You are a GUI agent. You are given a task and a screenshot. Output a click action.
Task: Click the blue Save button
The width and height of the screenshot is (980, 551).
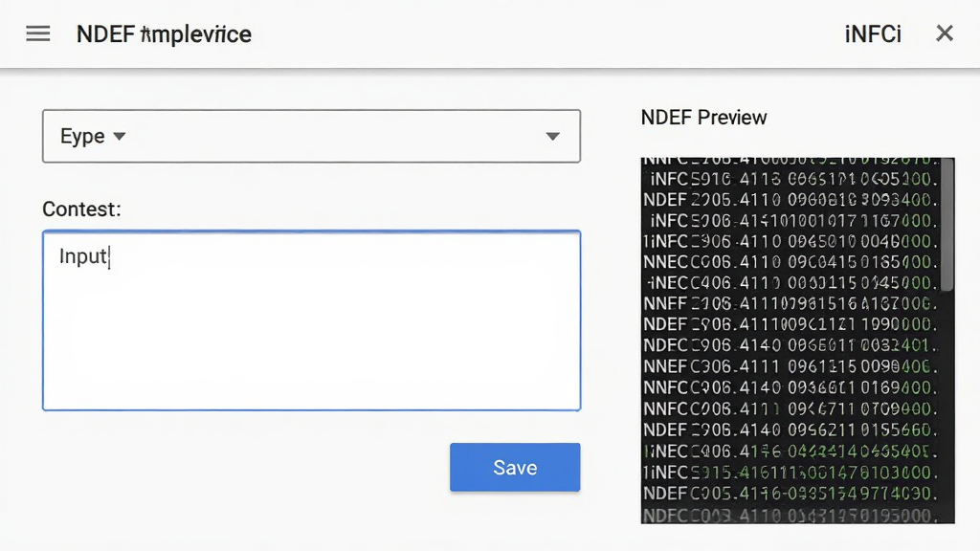[x=515, y=467]
